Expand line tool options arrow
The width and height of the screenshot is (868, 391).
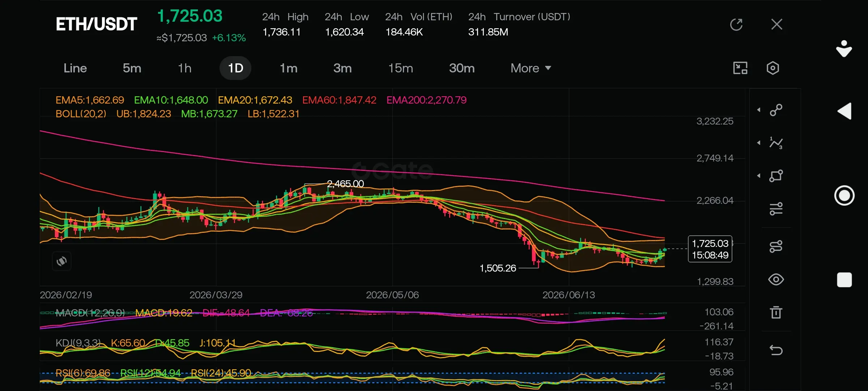pyautogui.click(x=759, y=110)
